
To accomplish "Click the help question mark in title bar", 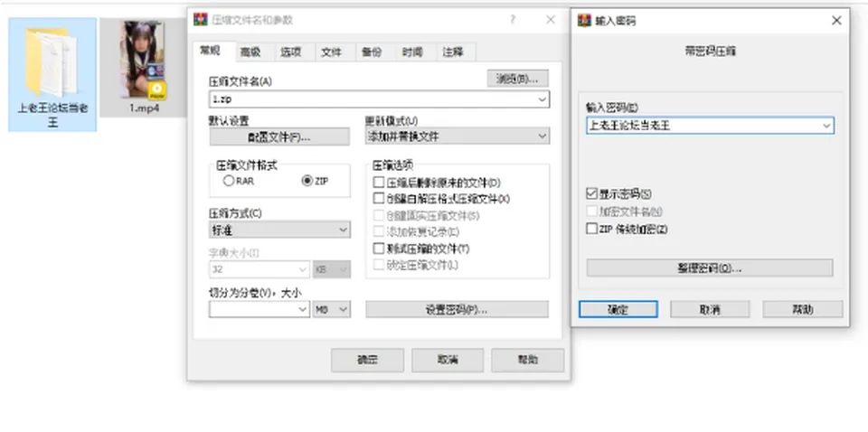I will tap(513, 20).
